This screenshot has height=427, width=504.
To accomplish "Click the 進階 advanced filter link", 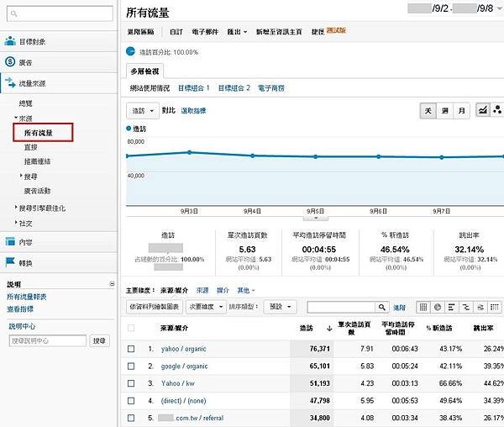I will pyautogui.click(x=400, y=308).
